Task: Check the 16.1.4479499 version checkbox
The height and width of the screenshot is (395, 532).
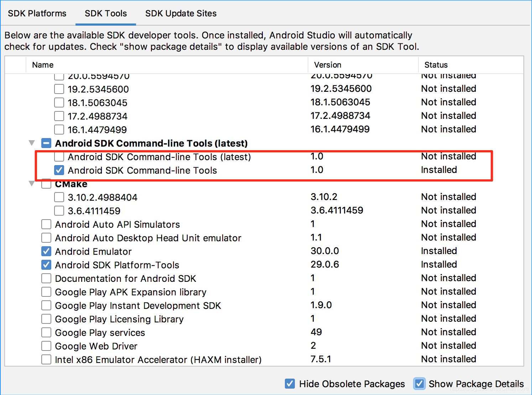Action: pyautogui.click(x=59, y=130)
